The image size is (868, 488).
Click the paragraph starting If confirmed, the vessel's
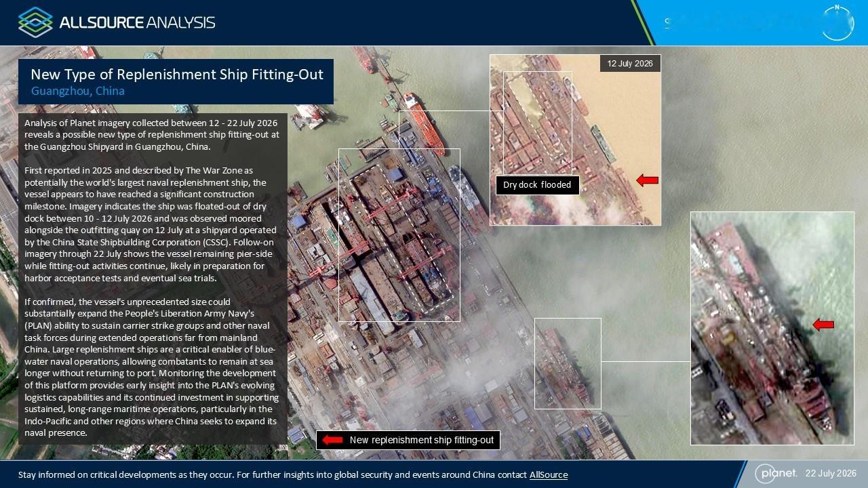[x=151, y=367]
